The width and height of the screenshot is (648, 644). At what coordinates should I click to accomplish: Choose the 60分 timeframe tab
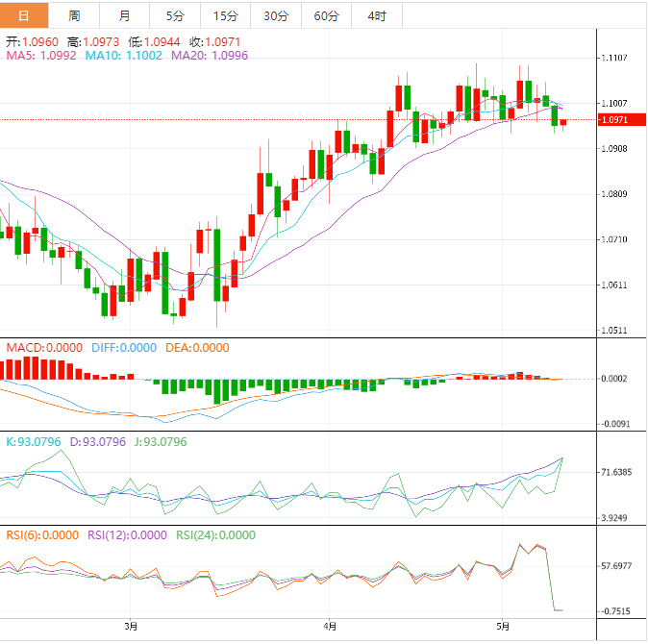click(x=326, y=16)
